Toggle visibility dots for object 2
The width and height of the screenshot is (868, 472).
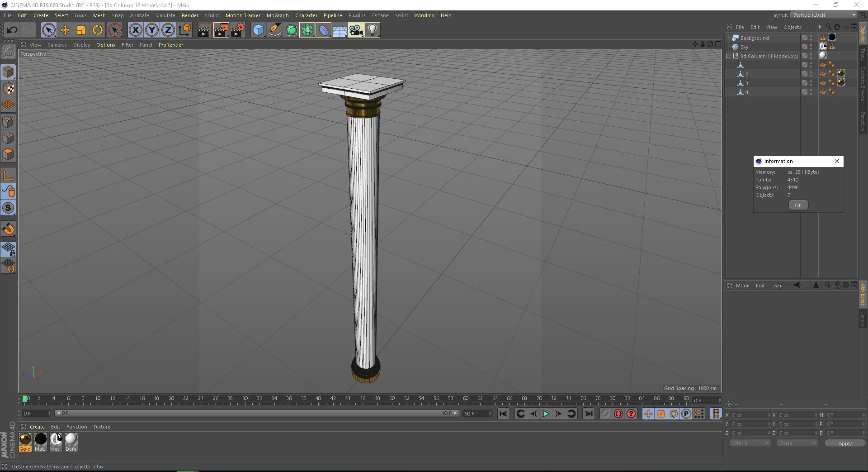(x=811, y=74)
